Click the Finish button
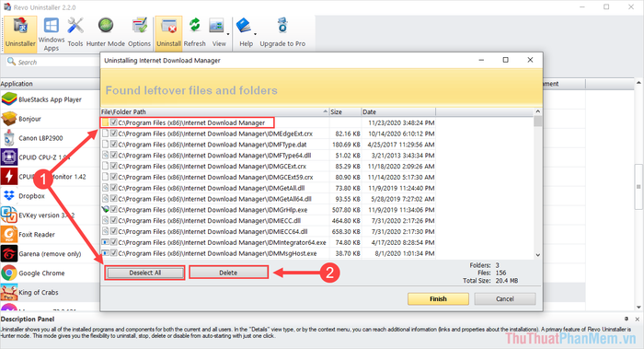Viewport: 644px width, 349px height. coord(438,299)
